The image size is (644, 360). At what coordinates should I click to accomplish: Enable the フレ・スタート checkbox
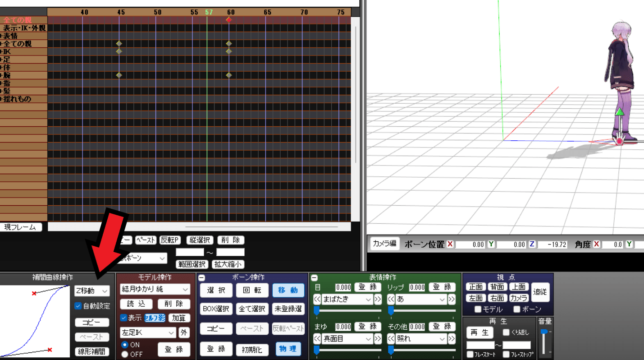click(470, 355)
